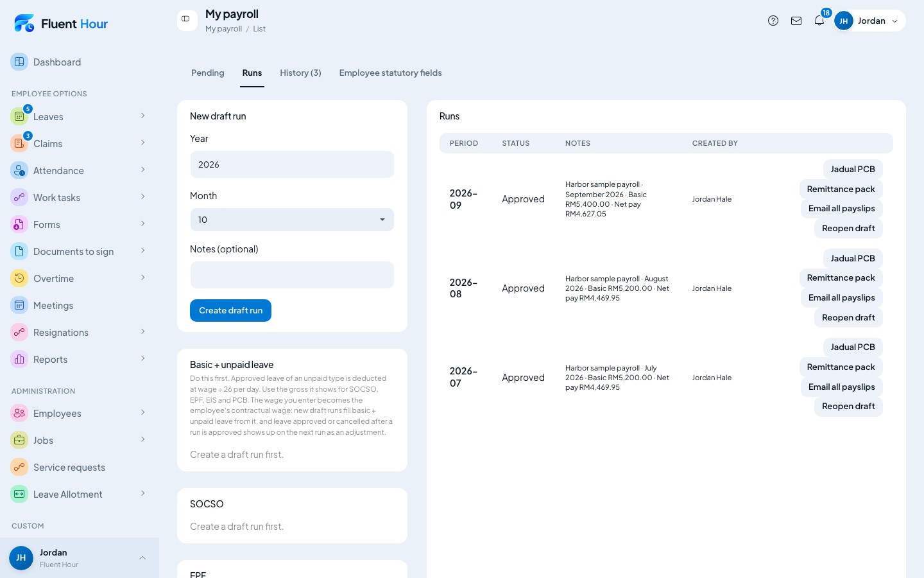This screenshot has height=578, width=924.
Task: Click the Leave Allotment icon
Action: 19,494
